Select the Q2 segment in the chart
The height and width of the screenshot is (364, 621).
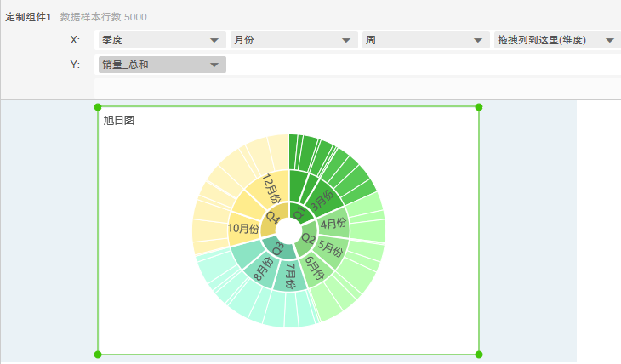309,238
